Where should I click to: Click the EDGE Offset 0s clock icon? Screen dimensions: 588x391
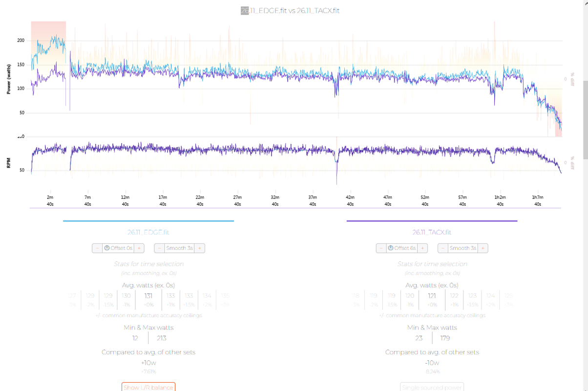click(107, 248)
